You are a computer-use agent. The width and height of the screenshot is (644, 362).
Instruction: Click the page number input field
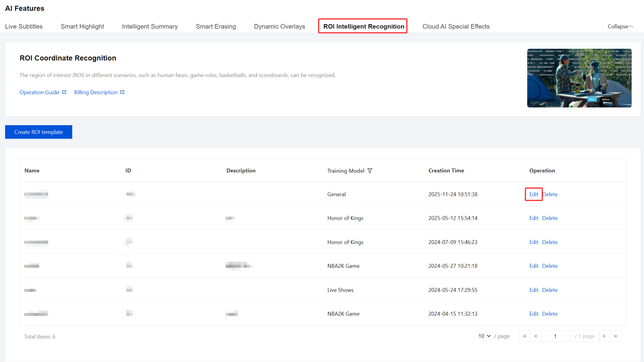[555, 336]
